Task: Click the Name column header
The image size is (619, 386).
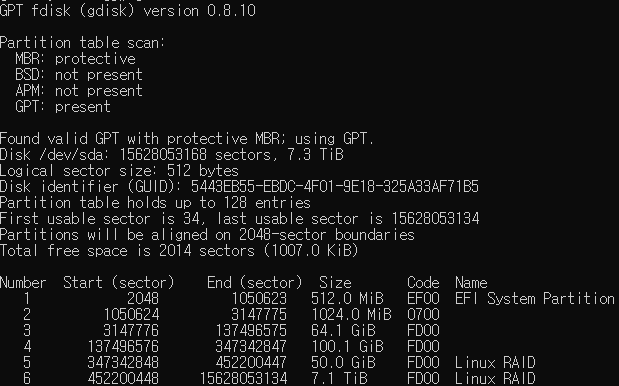Action: tap(471, 283)
